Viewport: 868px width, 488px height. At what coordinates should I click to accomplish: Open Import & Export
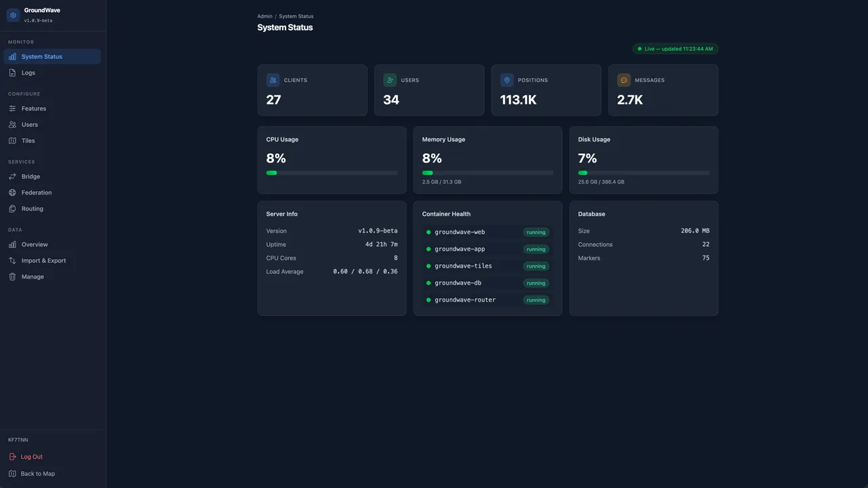[x=52, y=261]
